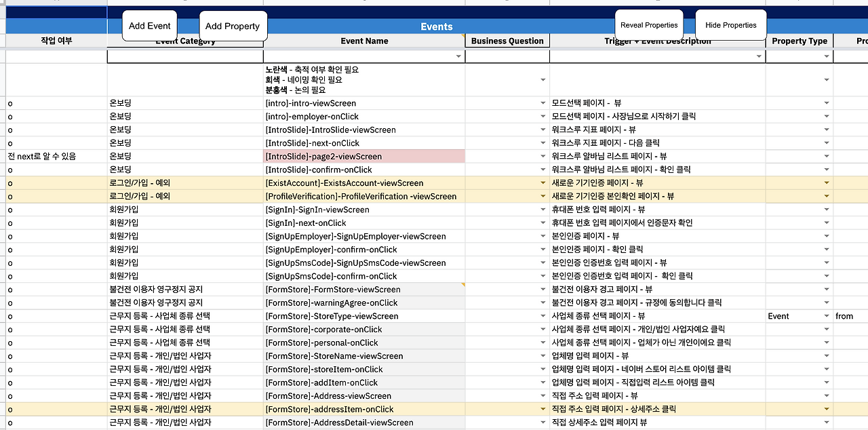Viewport: 868px width, 430px height.
Task: Select the '휴대폰 번호 입력 페이지에서 인증문자 확인' cell
Action: click(658, 223)
